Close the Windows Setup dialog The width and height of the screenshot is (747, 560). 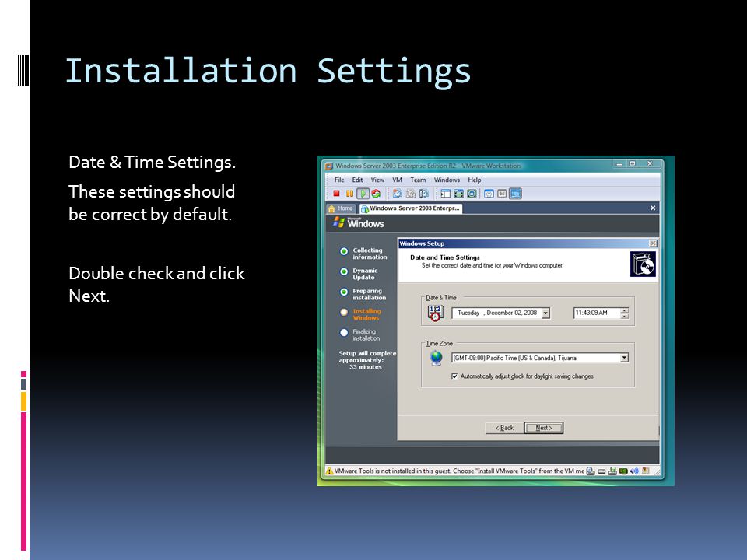[653, 243]
